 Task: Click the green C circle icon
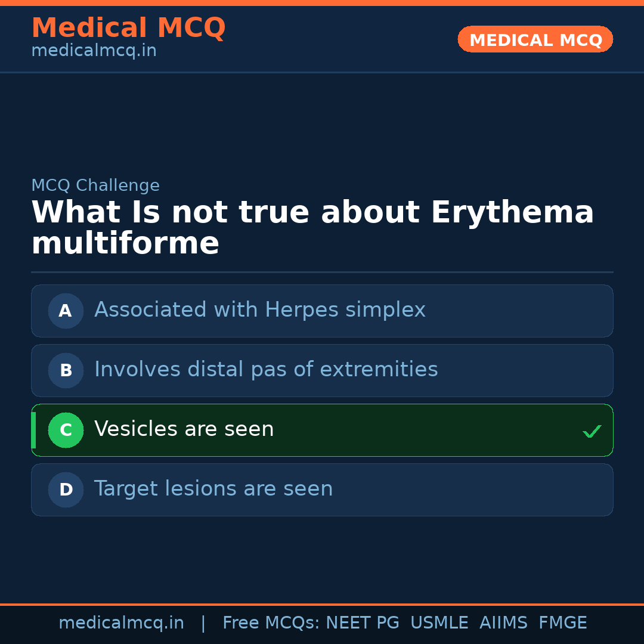pyautogui.click(x=66, y=430)
